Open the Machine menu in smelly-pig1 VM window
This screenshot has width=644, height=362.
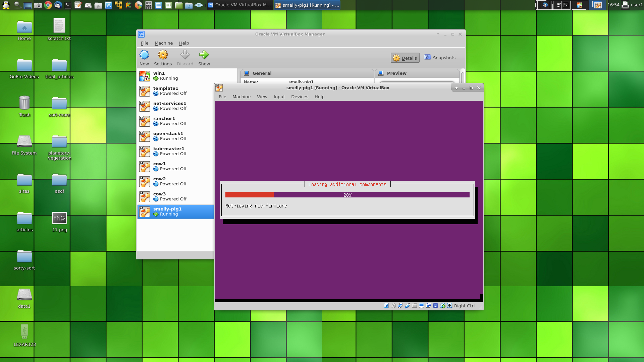(x=241, y=97)
